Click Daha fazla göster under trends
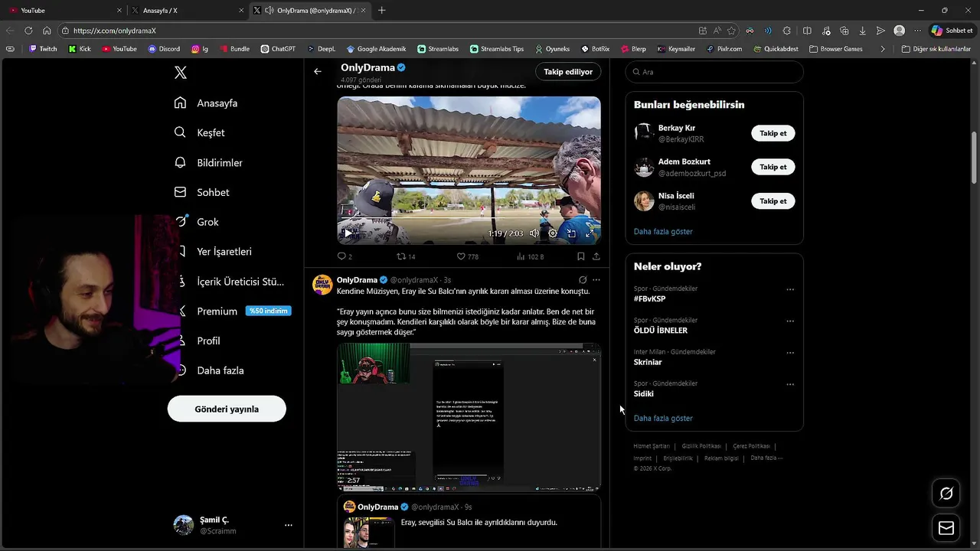The height and width of the screenshot is (551, 980). pos(663,418)
